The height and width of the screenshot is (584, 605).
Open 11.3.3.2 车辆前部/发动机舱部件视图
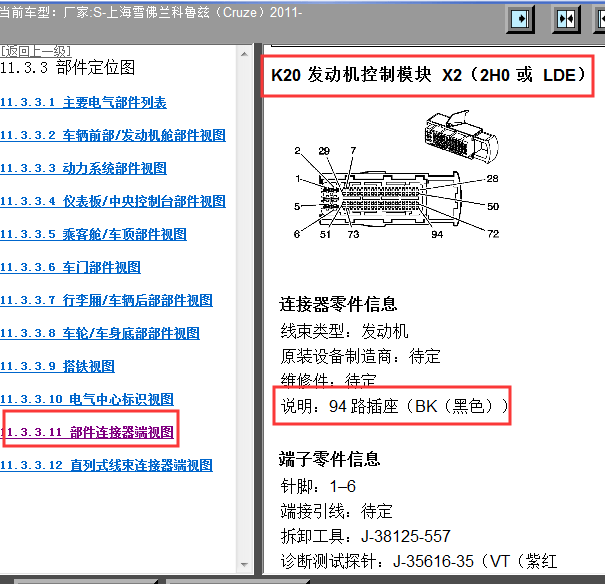pyautogui.click(x=113, y=135)
